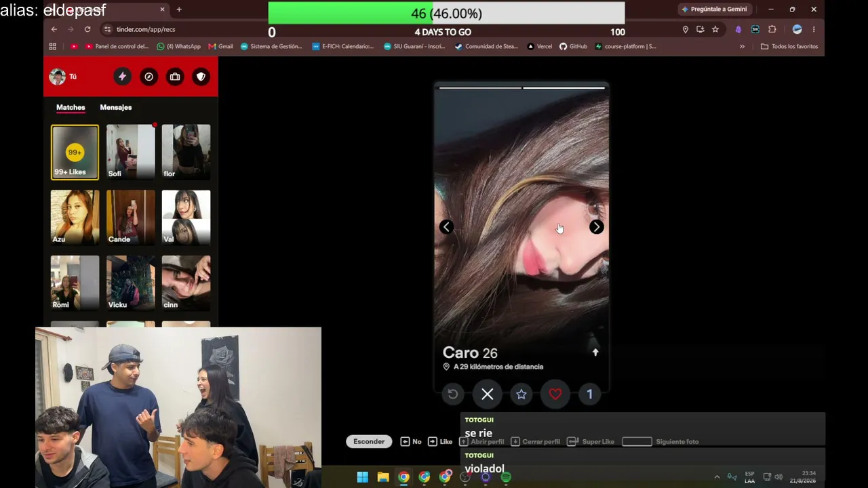Open the E-FICH Calendario bookmark
The height and width of the screenshot is (488, 868).
click(342, 46)
